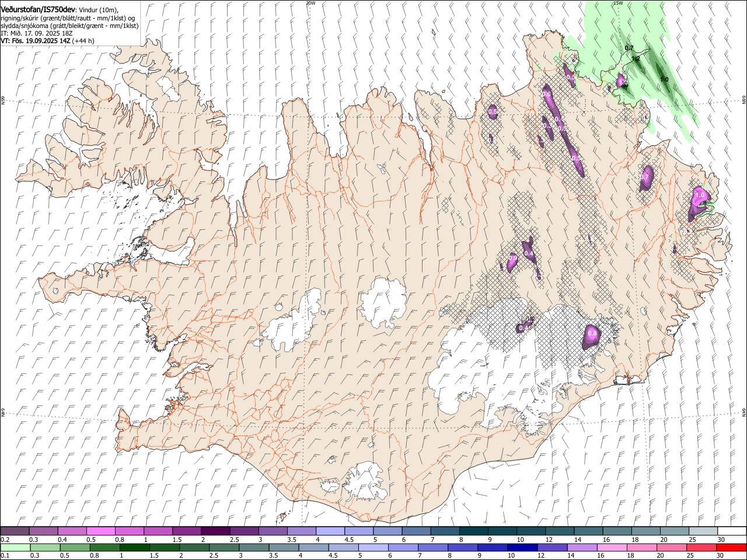Pick the lower scale 0.1–0.3 pale green swatch
The image size is (747, 560).
pos(16,547)
